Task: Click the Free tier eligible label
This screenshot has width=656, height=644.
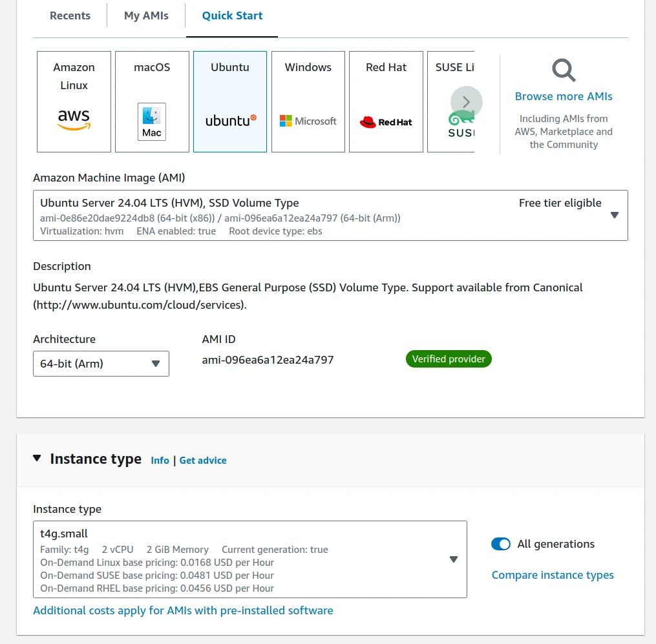Action: pos(560,203)
